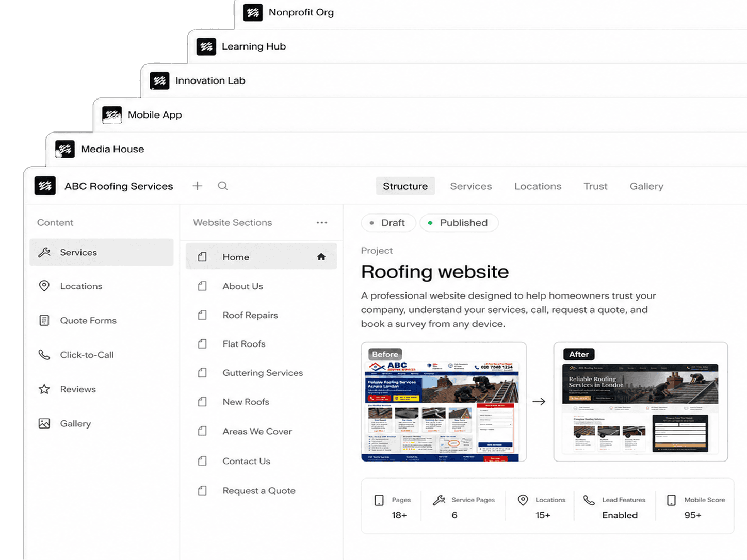Viewport: 747px width, 560px height.
Task: Click the Mobile App window title
Action: point(155,115)
